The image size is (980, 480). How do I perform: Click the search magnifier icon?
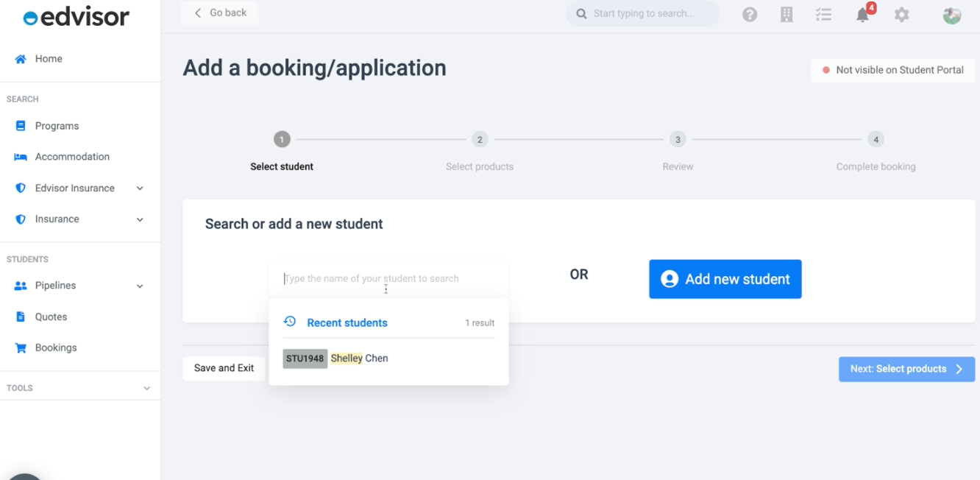[x=581, y=14]
